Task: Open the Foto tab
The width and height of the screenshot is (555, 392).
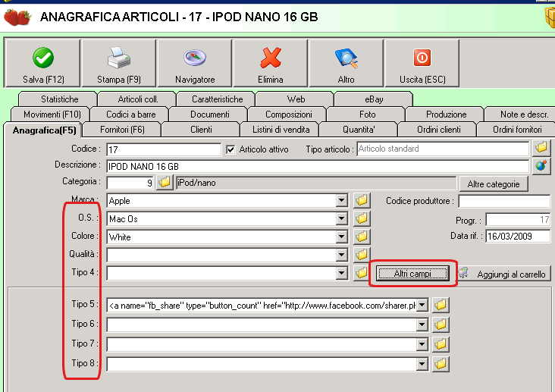Action: [x=367, y=114]
